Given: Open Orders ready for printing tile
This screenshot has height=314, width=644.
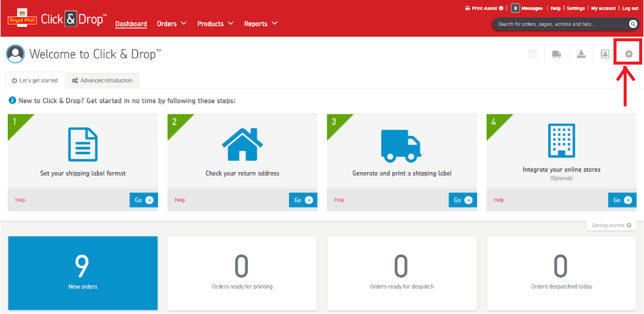Looking at the screenshot, I should (242, 273).
